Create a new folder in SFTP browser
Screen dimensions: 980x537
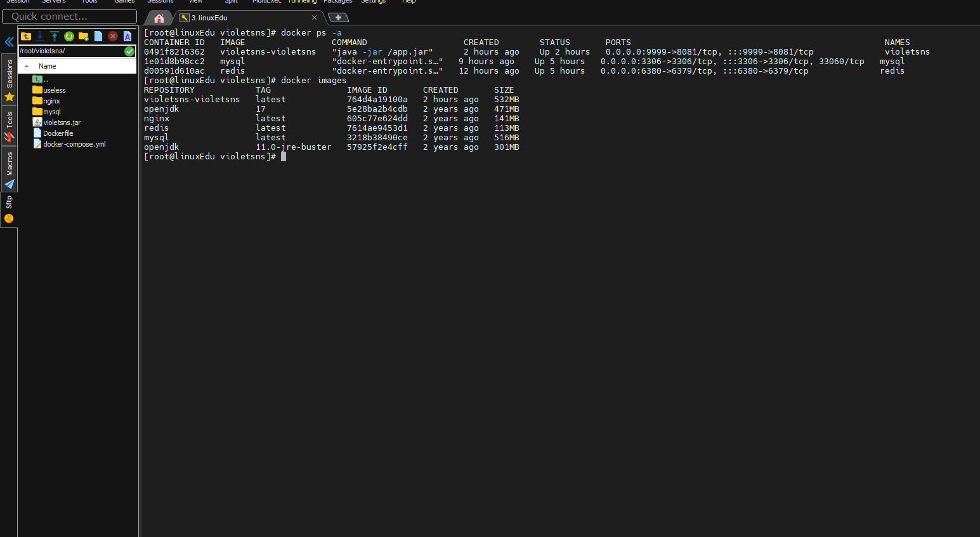pyautogui.click(x=84, y=36)
